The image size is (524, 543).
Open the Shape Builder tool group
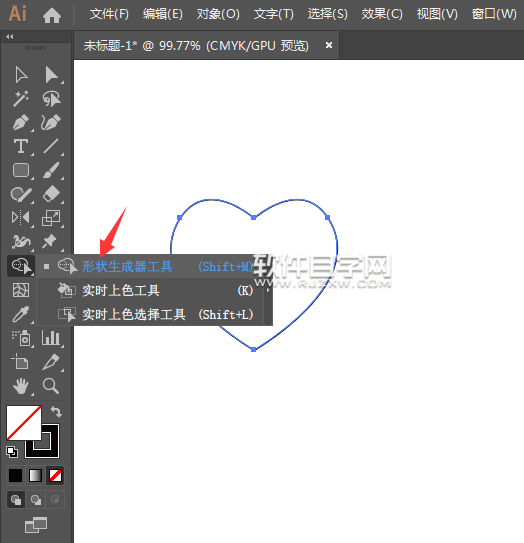click(x=21, y=266)
